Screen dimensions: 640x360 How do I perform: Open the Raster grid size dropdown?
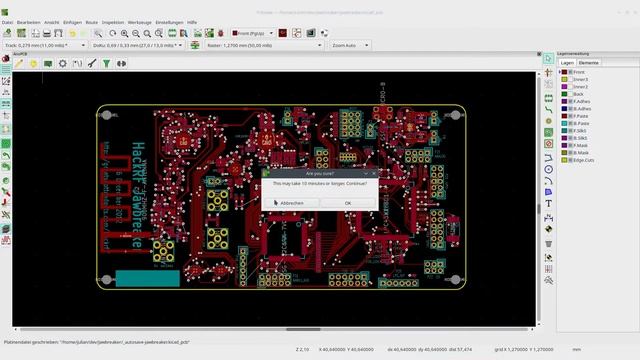tap(264, 45)
